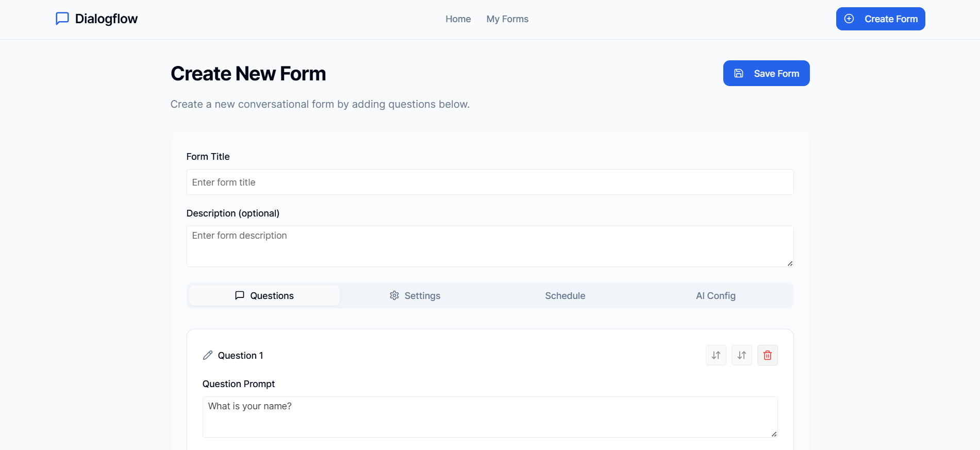Select the Questions tab label
980x450 pixels.
(x=272, y=296)
